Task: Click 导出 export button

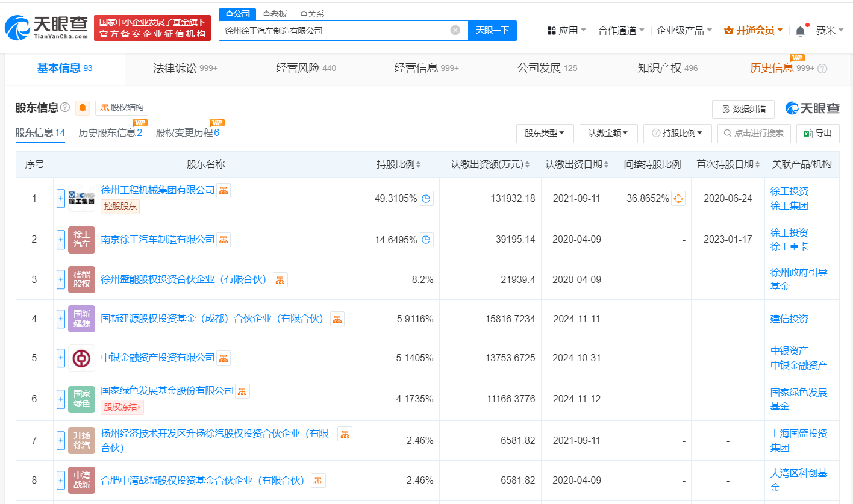Action: coord(817,134)
